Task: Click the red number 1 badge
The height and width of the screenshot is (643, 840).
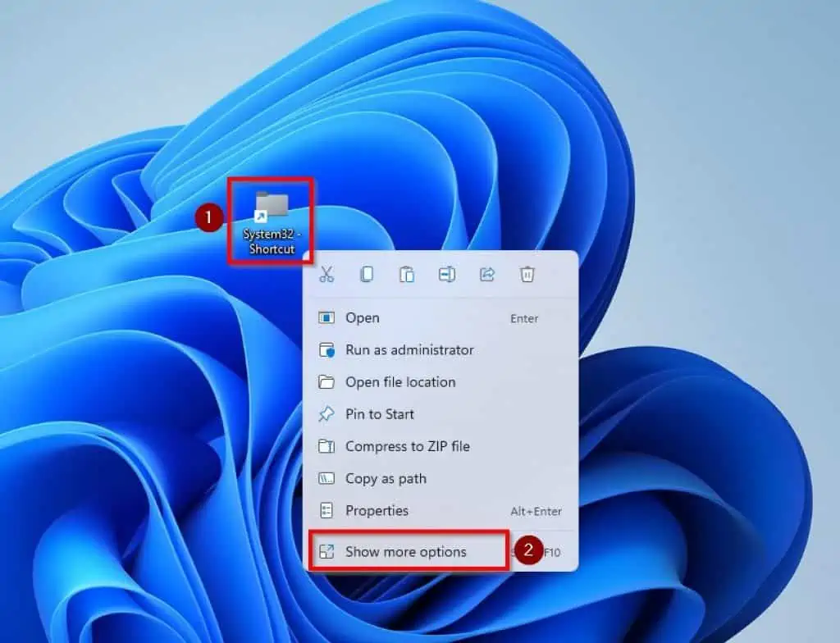Action: 210,219
